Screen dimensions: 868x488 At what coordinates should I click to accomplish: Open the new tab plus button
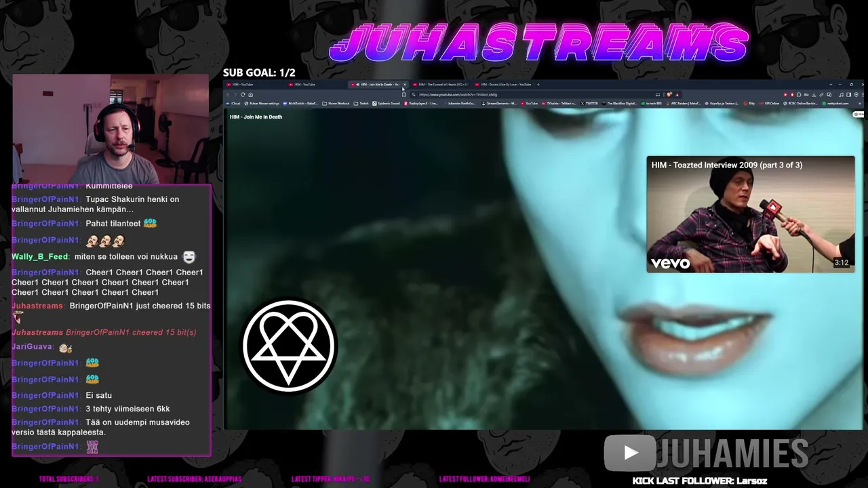click(x=538, y=85)
